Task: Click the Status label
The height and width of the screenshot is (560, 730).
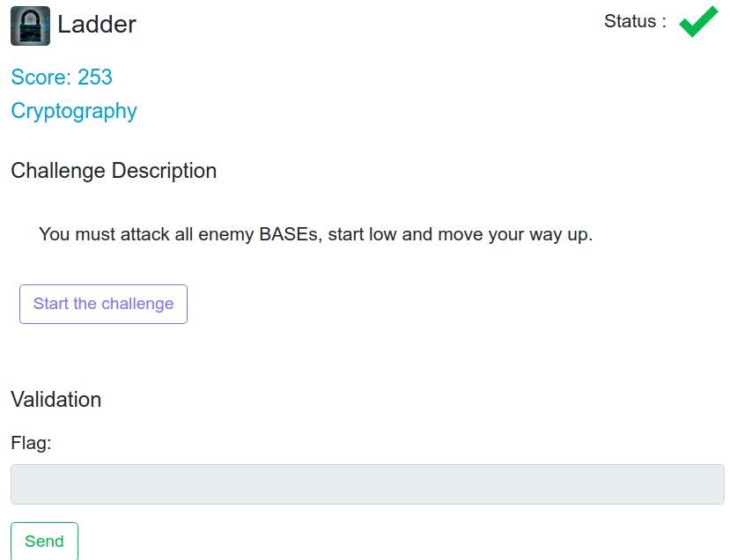Action: (635, 21)
